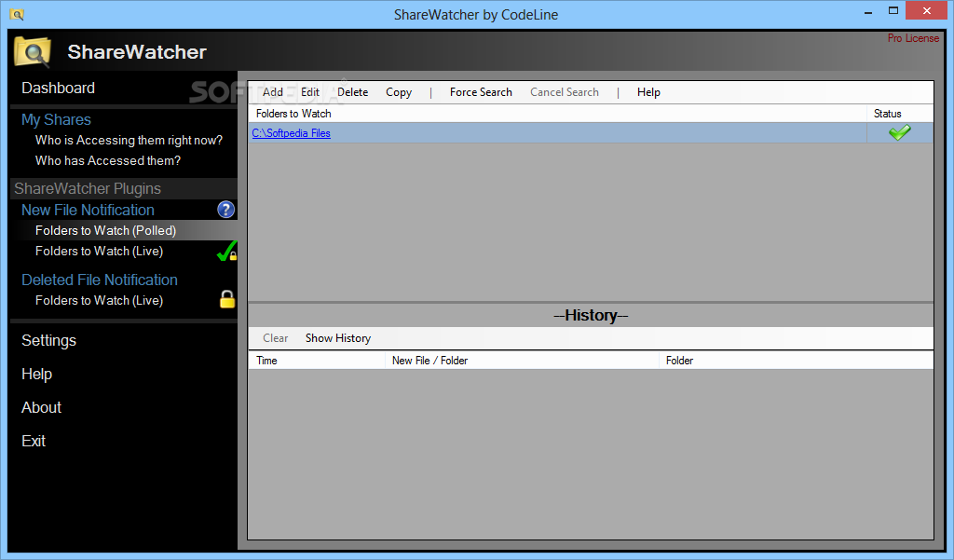Click Delete in the folder toolbar
The width and height of the screenshot is (954, 560).
353,92
